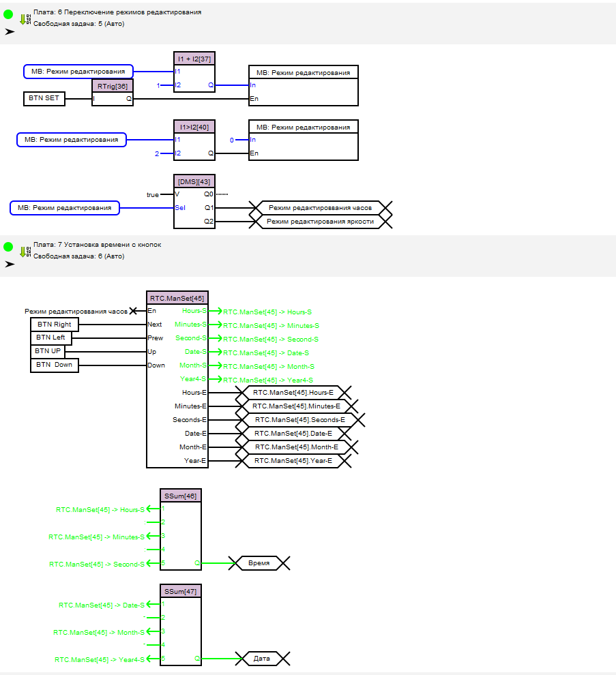
Task: Select the RTC.ManSet[45].Minutes-E output connector
Action: pos(296,406)
